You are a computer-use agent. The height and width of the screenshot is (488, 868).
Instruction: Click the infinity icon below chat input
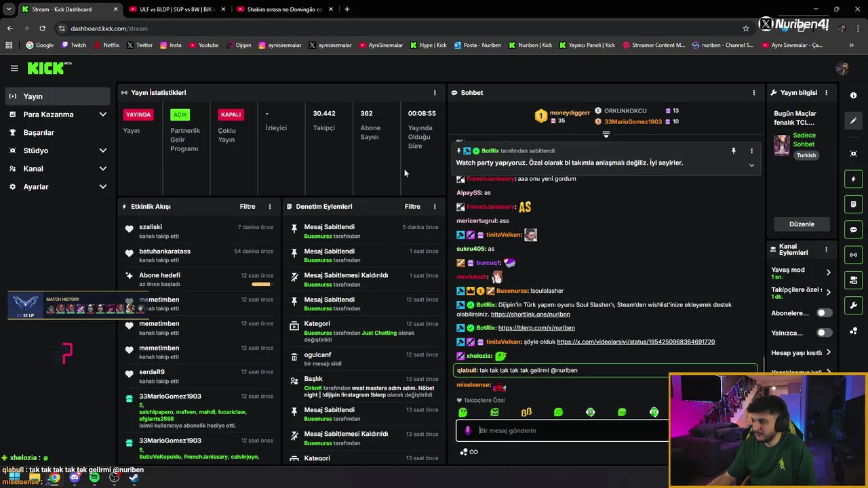point(474,452)
